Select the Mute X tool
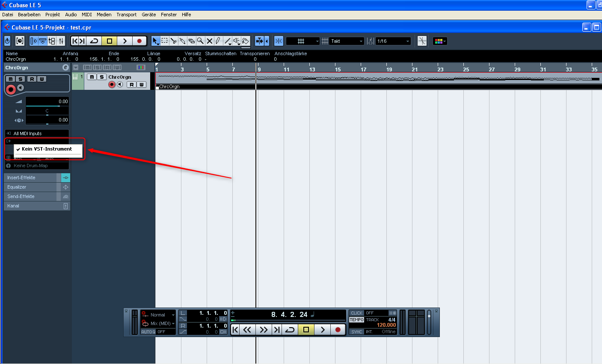The height and width of the screenshot is (364, 602). [x=209, y=41]
